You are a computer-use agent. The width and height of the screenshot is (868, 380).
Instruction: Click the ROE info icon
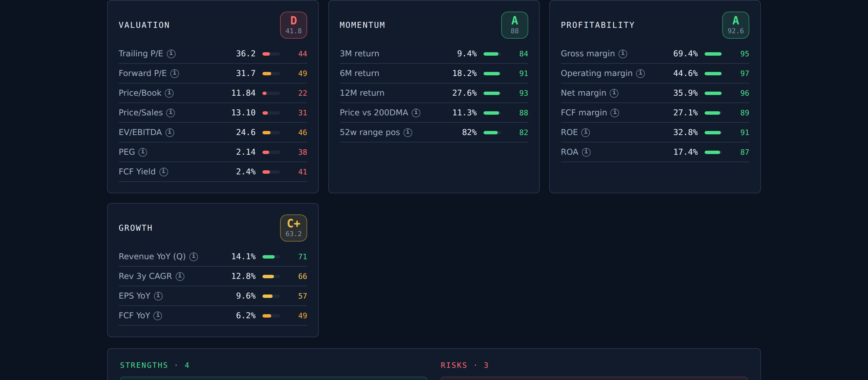(586, 132)
